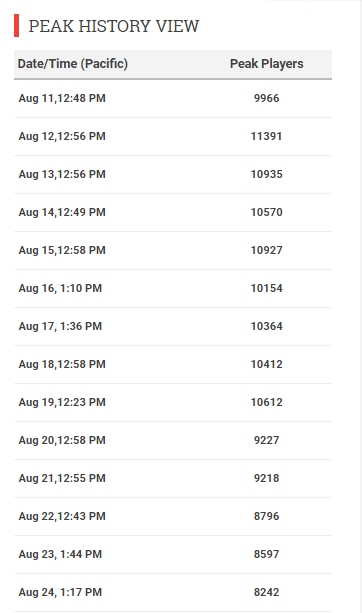Screen dimensions: 362x613
Task: Click the Aug 16, 1:10 PM date
Action: [x=60, y=288]
